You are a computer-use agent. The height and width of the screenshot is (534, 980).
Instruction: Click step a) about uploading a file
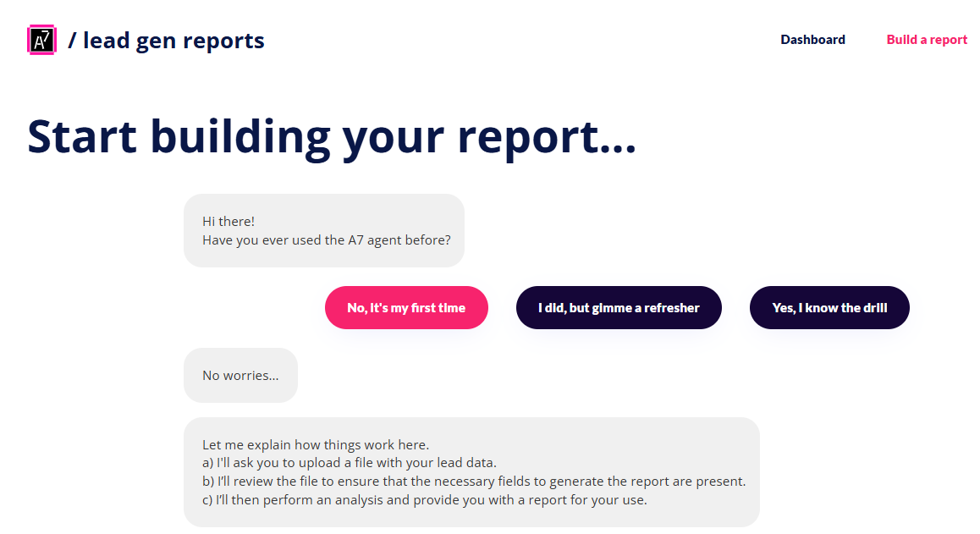coord(350,463)
